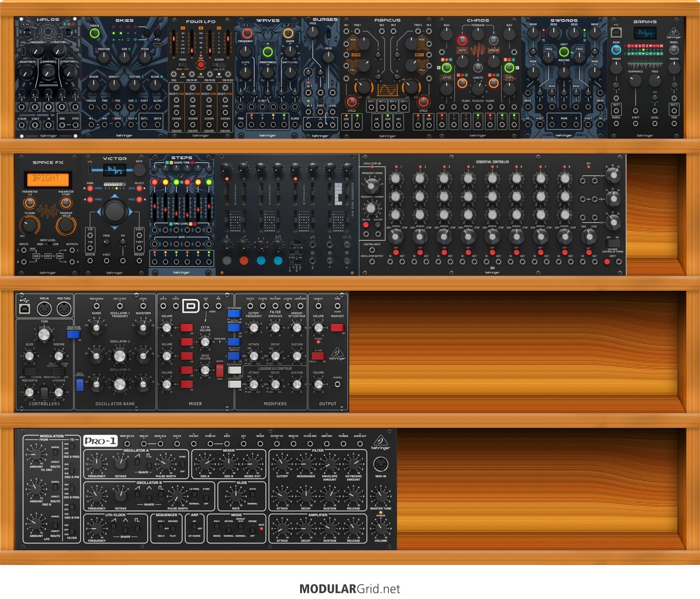This screenshot has height=599, width=700.
Task: Click the Data knob on Victor
Action: pos(139,170)
